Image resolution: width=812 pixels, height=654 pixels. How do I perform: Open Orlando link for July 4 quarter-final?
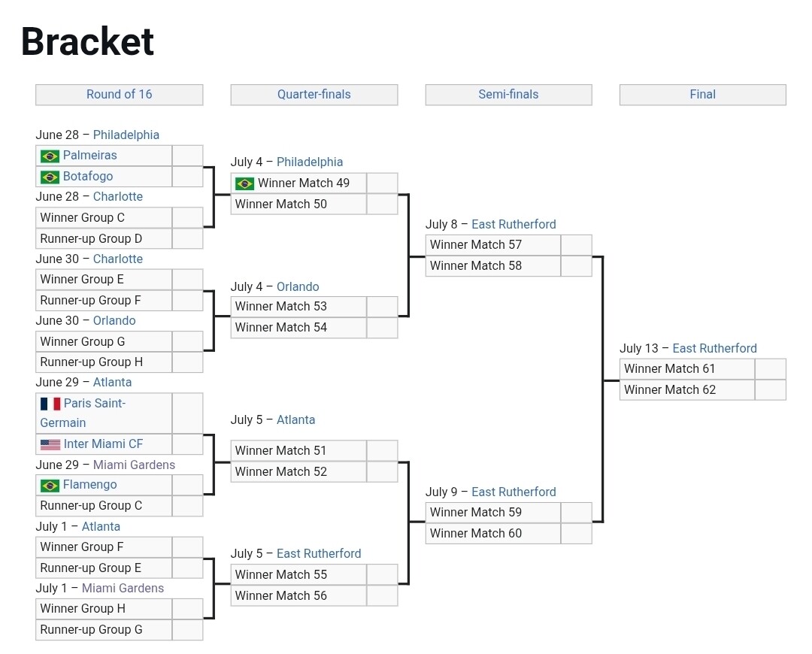[x=298, y=287]
